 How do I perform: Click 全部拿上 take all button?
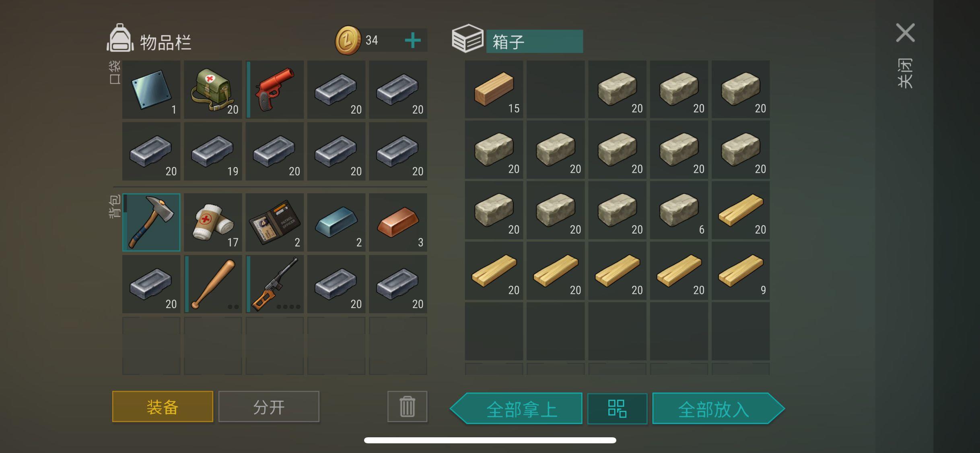click(517, 409)
